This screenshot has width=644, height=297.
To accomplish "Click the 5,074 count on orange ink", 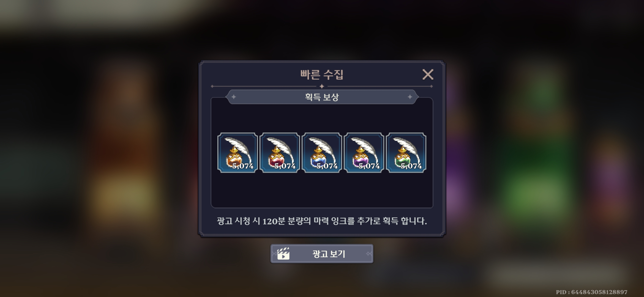I will point(243,166).
